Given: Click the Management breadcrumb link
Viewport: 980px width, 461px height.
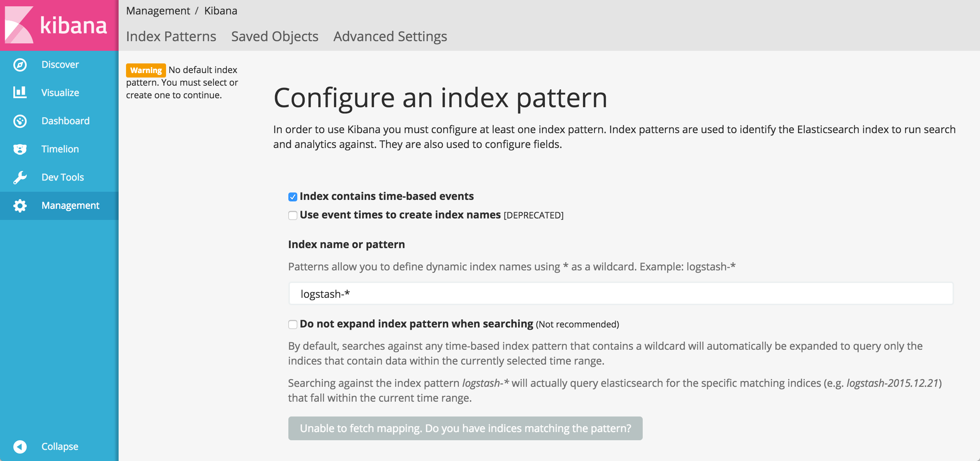Looking at the screenshot, I should coord(158,11).
